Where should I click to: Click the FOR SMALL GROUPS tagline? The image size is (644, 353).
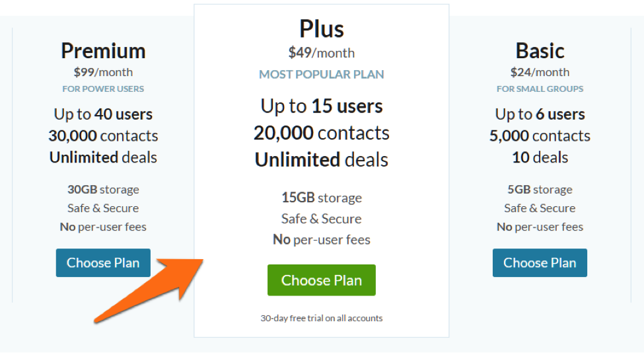click(540, 89)
